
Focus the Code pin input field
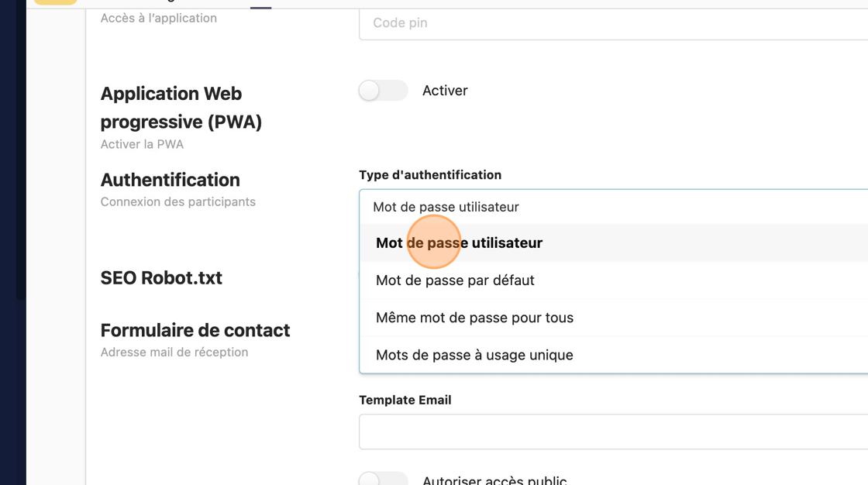point(612,23)
